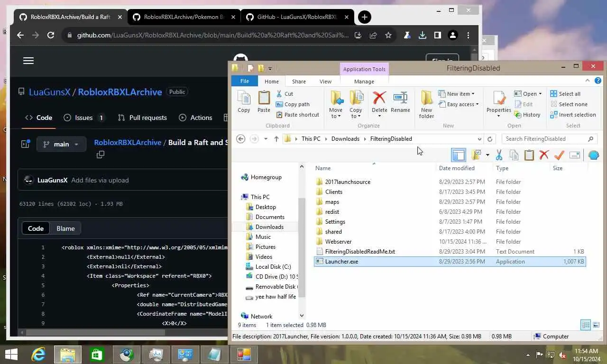Select Local Disk (C:) in navigation pane

tap(273, 267)
